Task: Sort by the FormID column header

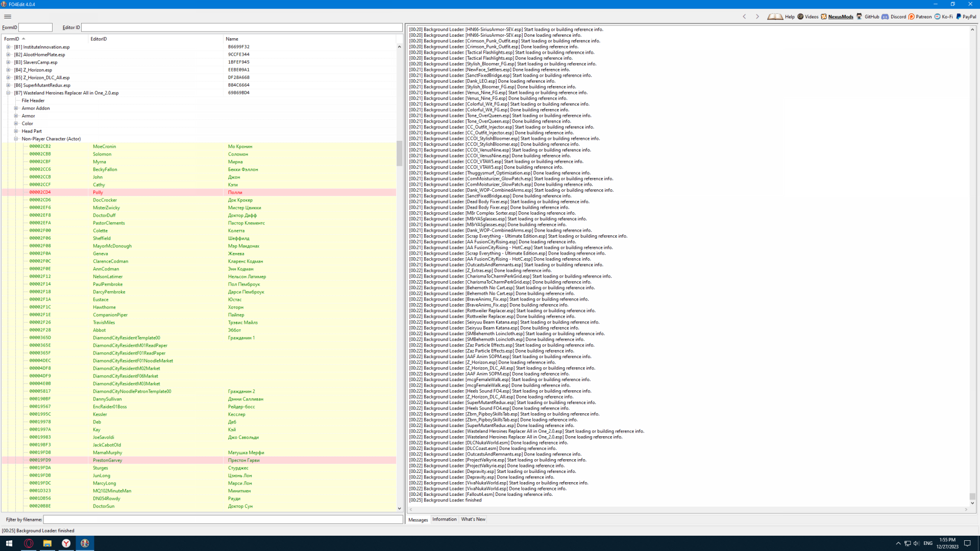Action: 12,39
